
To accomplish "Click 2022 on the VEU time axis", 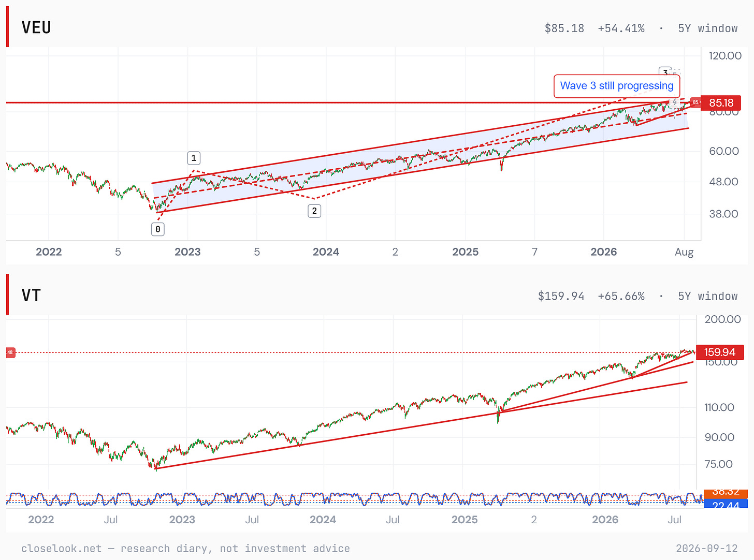I will (49, 252).
